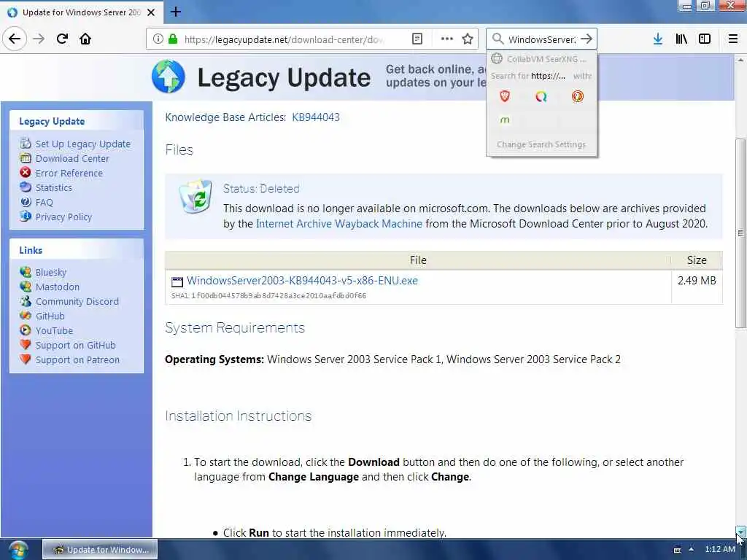Click the green secure connection padlock
Viewport: 747px width, 560px height.
(173, 39)
